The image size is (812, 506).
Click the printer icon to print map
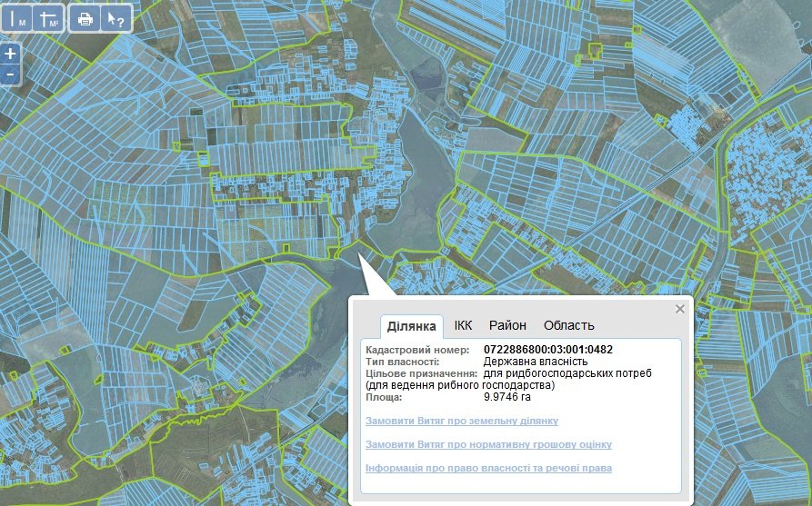(85, 18)
